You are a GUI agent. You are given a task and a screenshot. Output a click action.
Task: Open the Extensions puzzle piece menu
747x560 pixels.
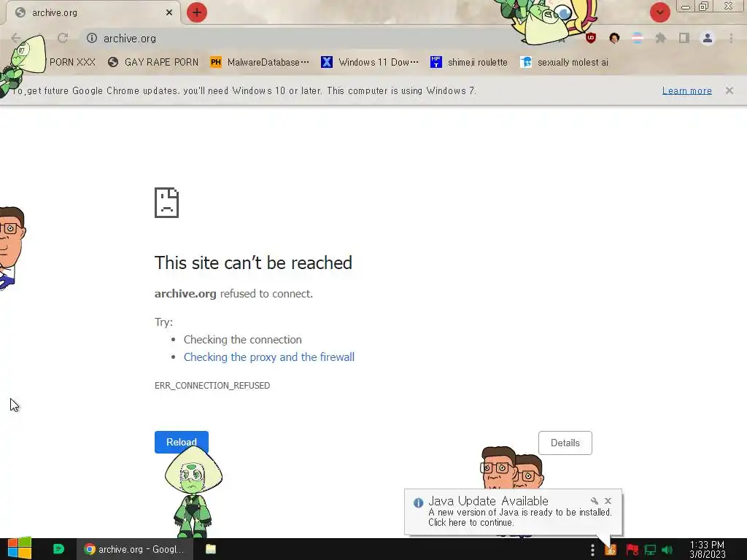tap(660, 38)
